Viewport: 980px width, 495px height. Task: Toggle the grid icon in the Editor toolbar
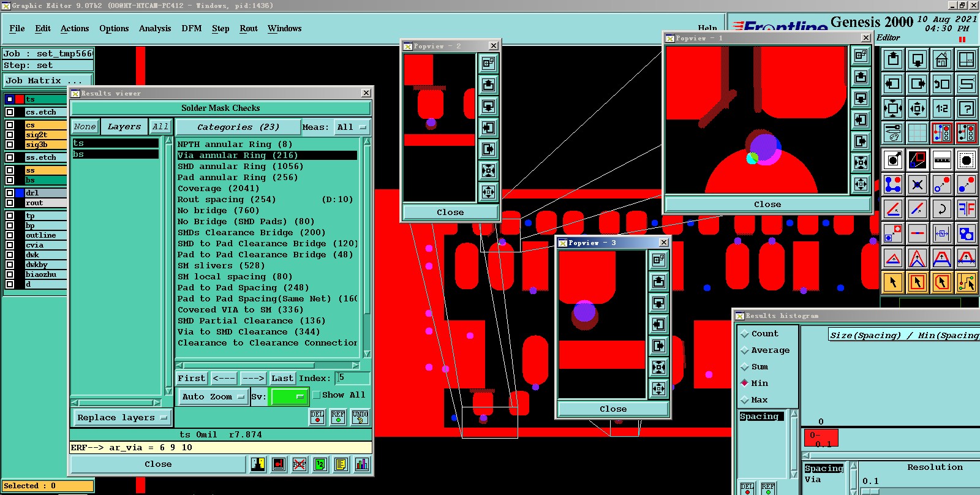coord(918,132)
